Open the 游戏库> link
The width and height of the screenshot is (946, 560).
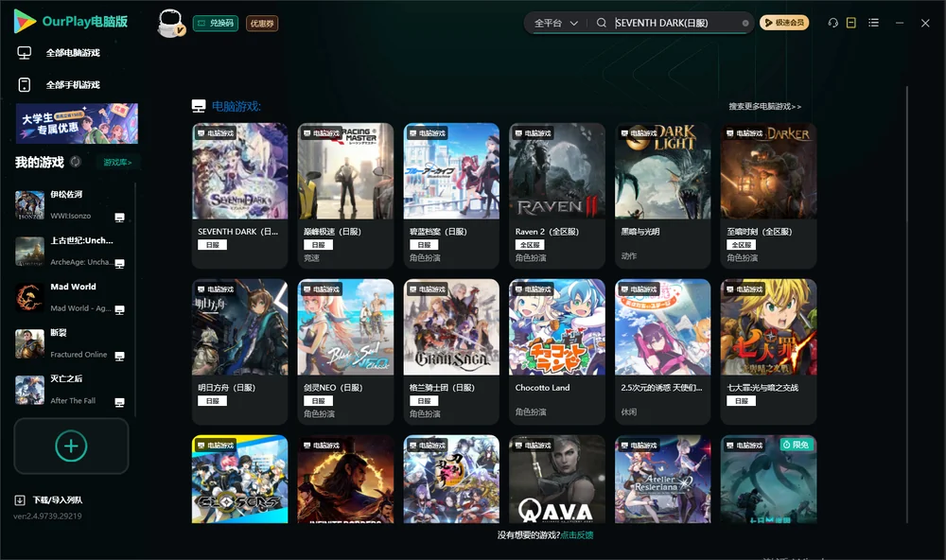tap(117, 163)
